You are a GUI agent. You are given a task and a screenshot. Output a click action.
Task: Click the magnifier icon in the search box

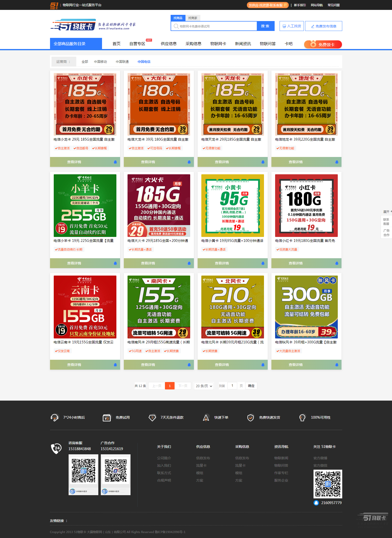[176, 26]
